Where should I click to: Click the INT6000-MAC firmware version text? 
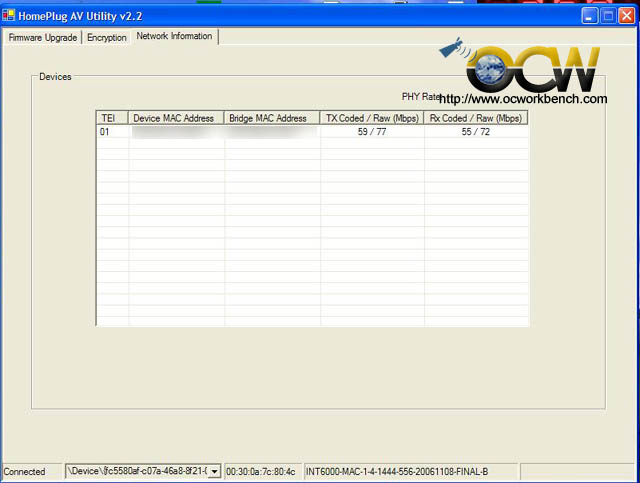click(x=397, y=472)
